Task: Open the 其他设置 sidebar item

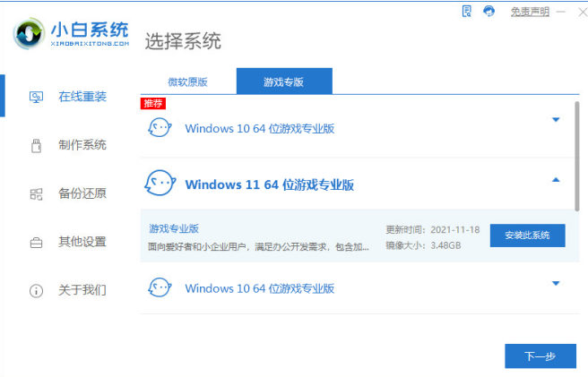Action: tap(82, 242)
